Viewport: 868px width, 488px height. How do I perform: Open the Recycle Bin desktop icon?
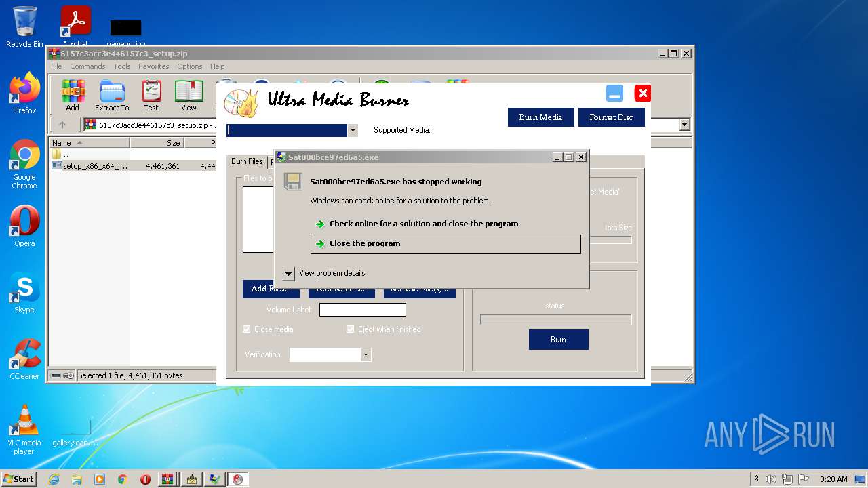point(24,26)
